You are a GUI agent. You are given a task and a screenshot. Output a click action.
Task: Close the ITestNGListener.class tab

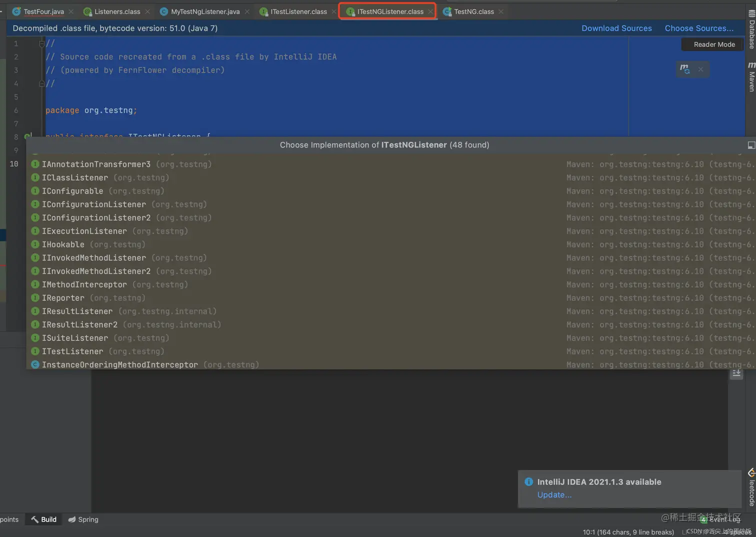point(430,11)
